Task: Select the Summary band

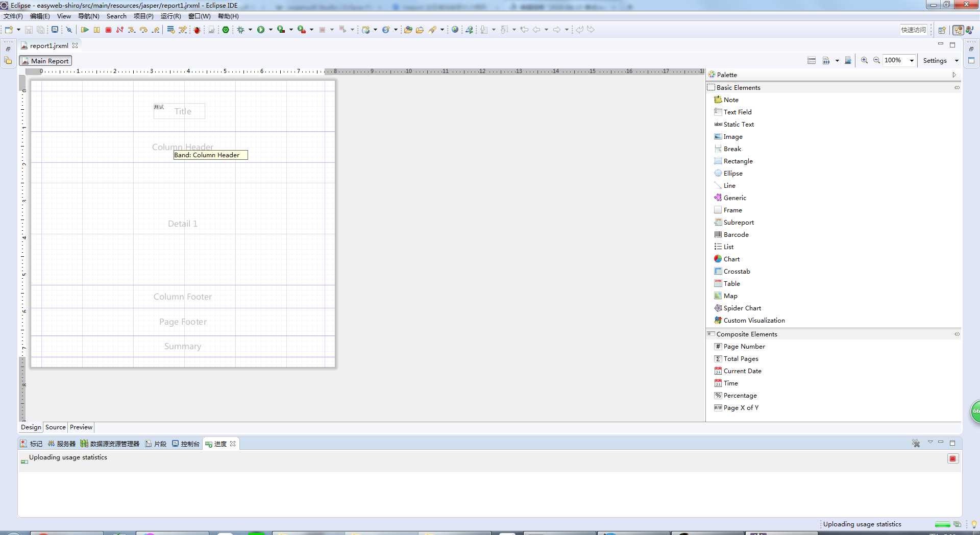Action: (183, 346)
